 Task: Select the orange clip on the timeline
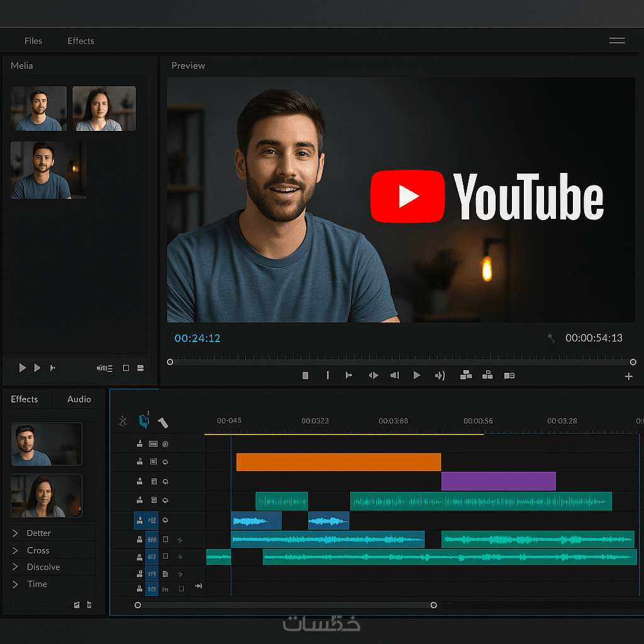[338, 462]
